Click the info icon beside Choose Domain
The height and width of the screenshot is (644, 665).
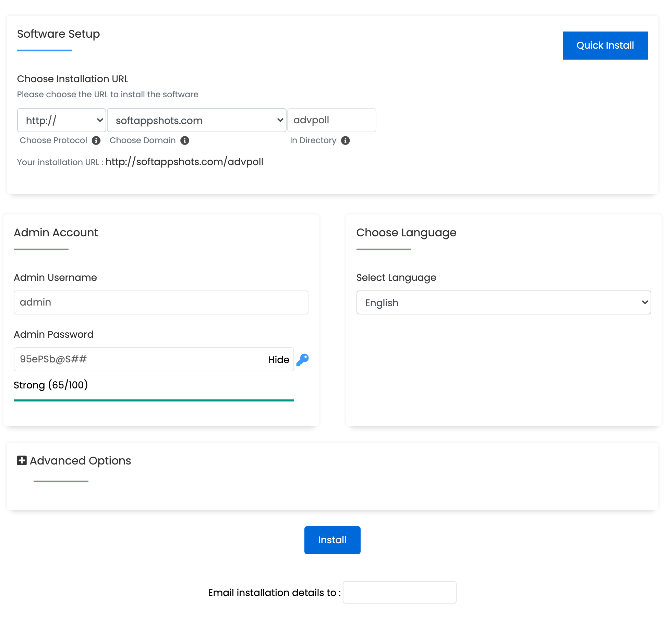[x=184, y=140]
